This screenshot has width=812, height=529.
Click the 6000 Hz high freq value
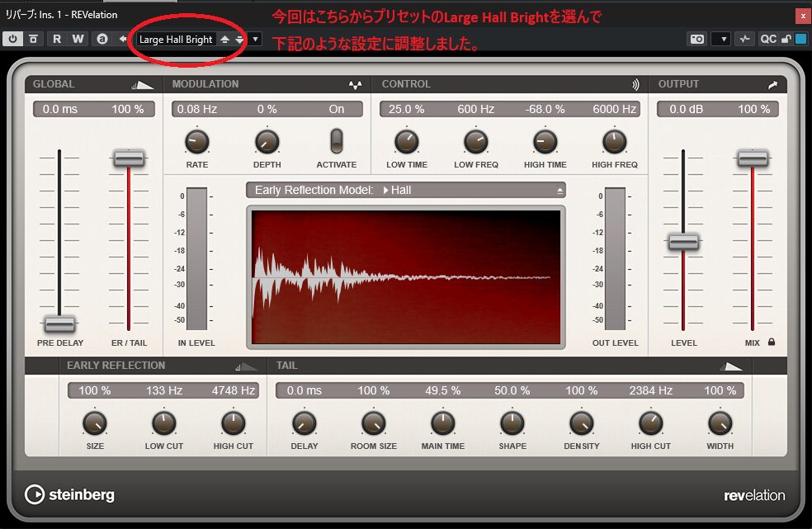(615, 109)
